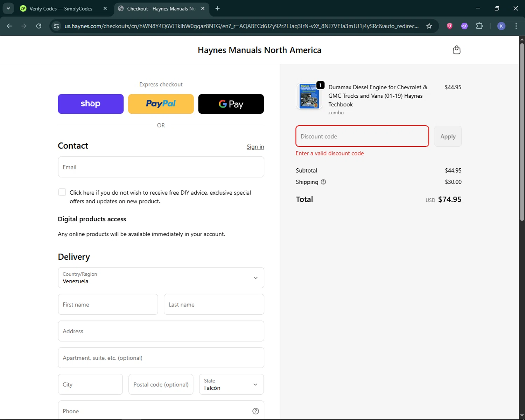Screen dimensions: 525x420
Task: Pay with the Google Pay button
Action: [231, 104]
